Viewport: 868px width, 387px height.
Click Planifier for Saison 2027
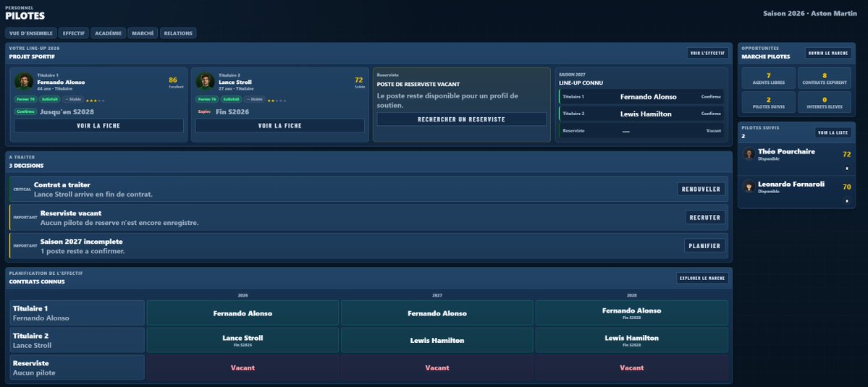pyautogui.click(x=704, y=245)
